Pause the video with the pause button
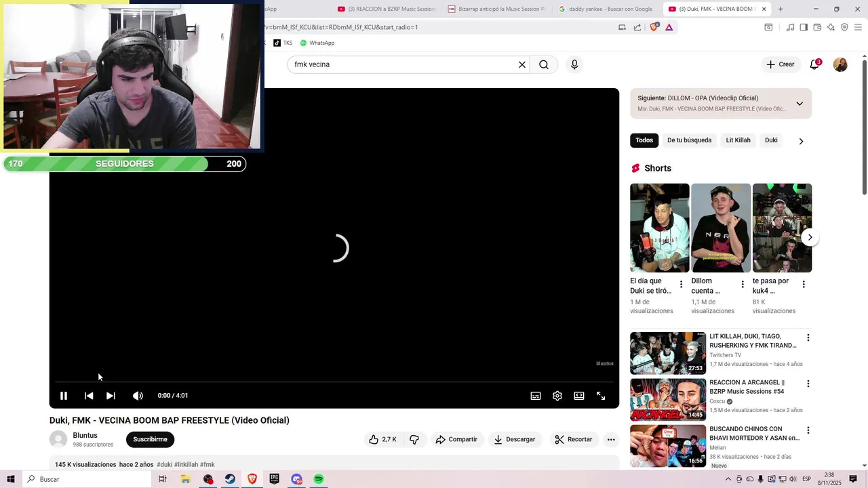Screen dimensions: 868x488 tap(64, 396)
